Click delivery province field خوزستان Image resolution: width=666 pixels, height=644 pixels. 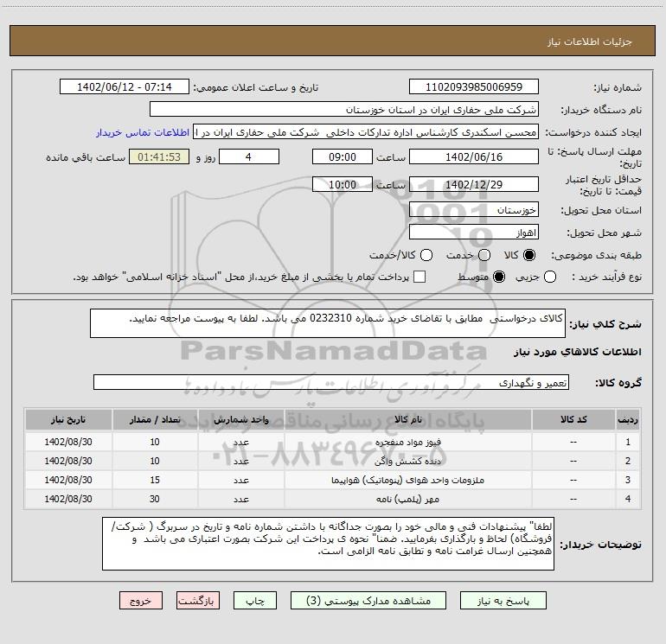(x=474, y=209)
